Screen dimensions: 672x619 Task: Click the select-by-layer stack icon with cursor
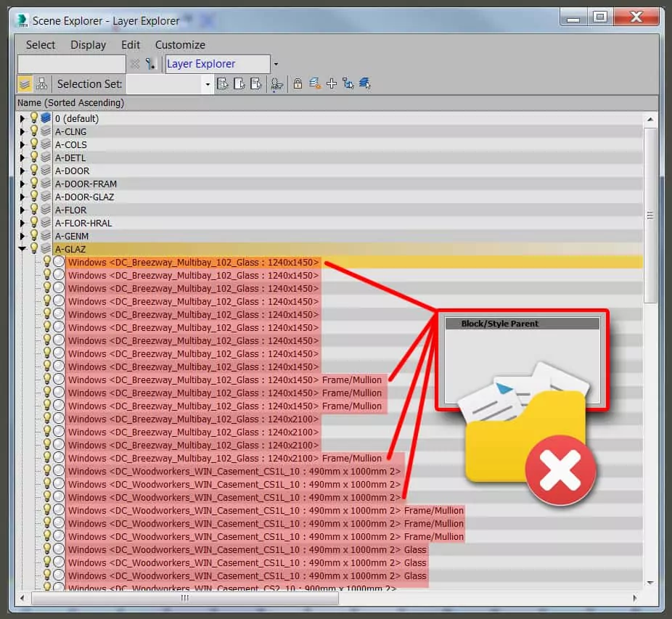[x=364, y=84]
